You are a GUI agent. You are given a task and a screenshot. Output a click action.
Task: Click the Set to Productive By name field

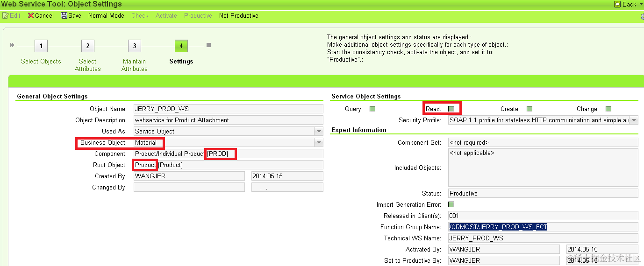(504, 260)
